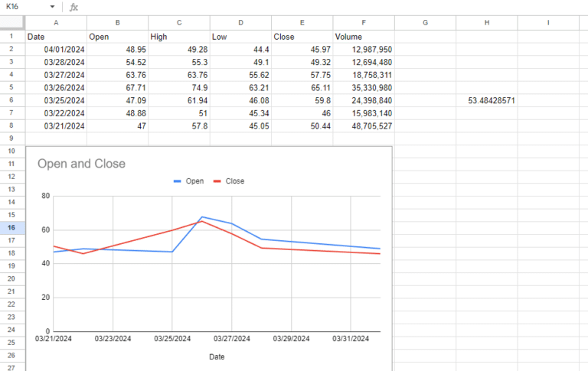The image size is (588, 371).
Task: Click the Date header cell
Action: pyautogui.click(x=56, y=37)
